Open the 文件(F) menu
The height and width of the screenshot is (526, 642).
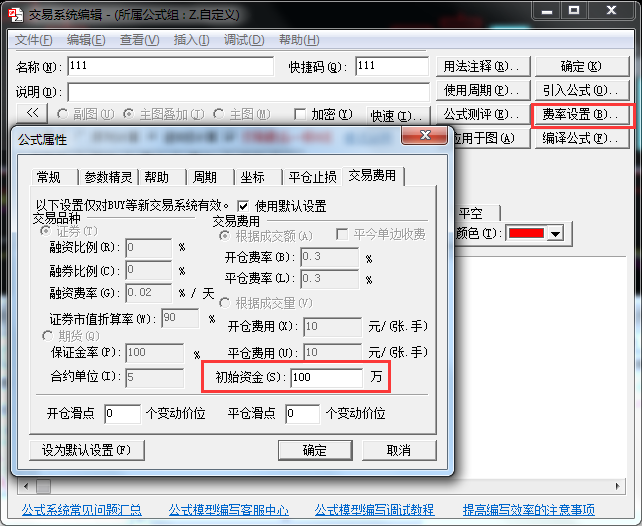(34, 40)
